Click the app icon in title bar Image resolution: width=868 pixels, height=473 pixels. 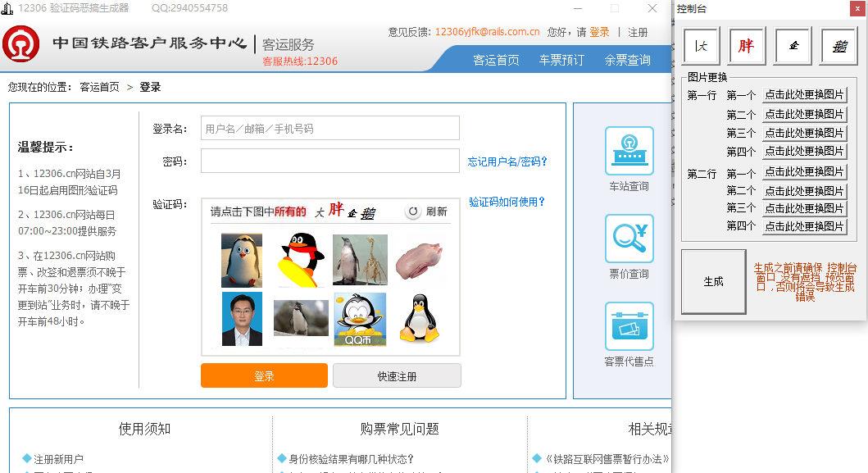tap(7, 8)
